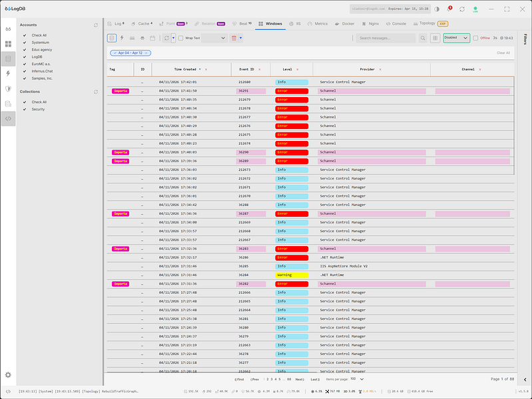Open the lightning bolt sidebar section
Viewport: 532px width, 399px height.
click(8, 74)
